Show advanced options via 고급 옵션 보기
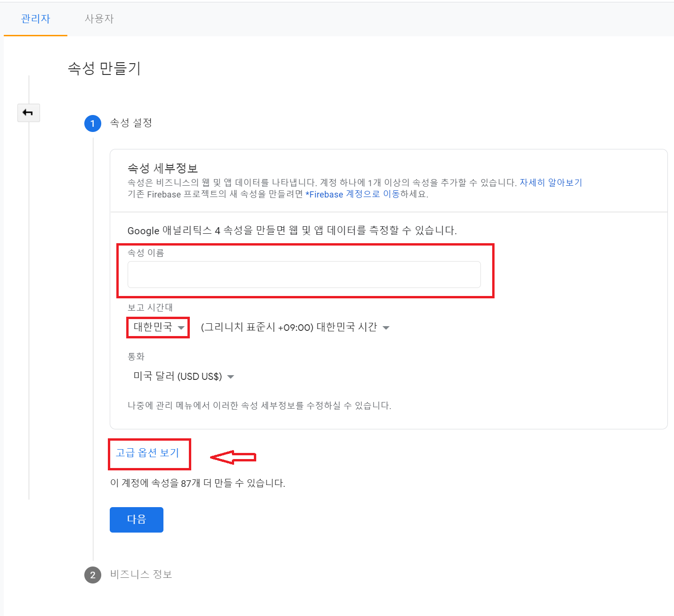The width and height of the screenshot is (674, 616). [147, 453]
